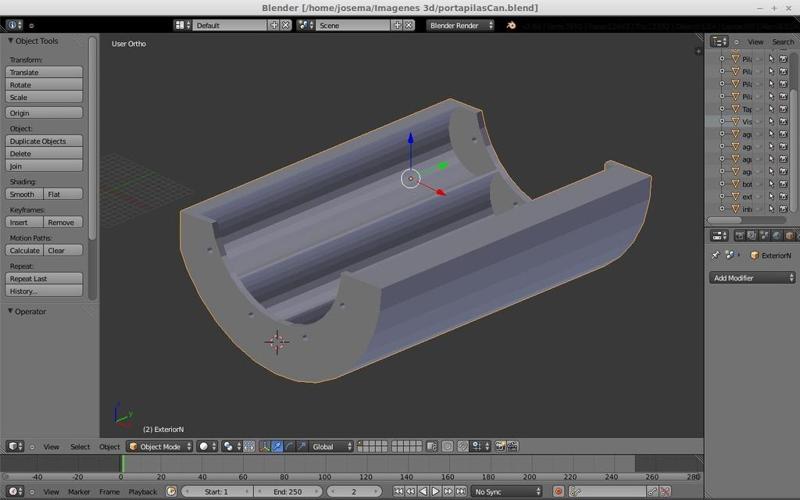Select the translate manipulator arrow icon
Screen dimensions: 800x500
click(278, 446)
